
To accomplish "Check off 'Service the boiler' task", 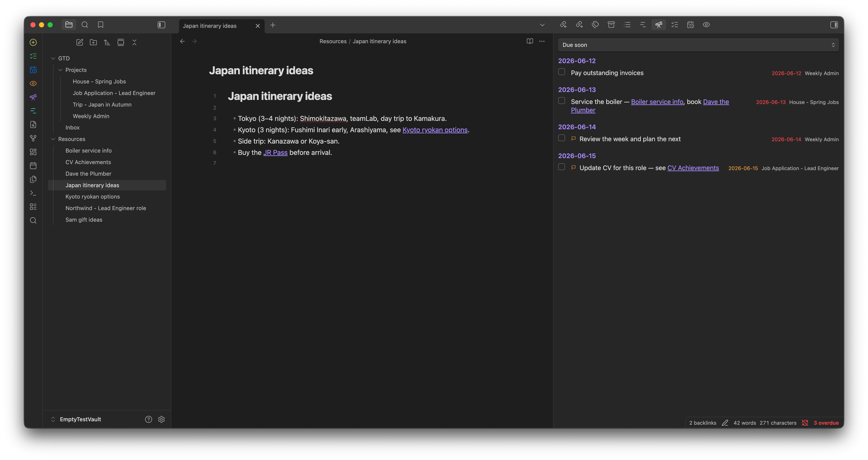I will [561, 101].
